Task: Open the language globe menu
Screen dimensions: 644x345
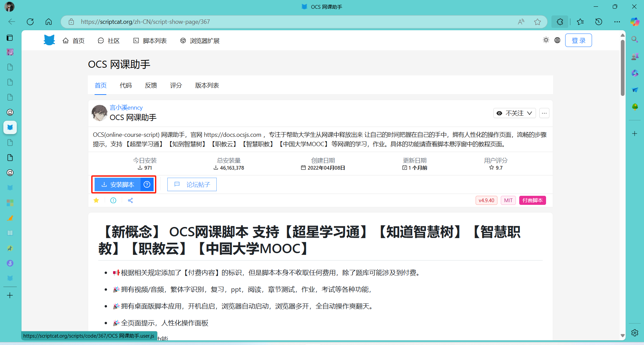Action: click(x=557, y=40)
